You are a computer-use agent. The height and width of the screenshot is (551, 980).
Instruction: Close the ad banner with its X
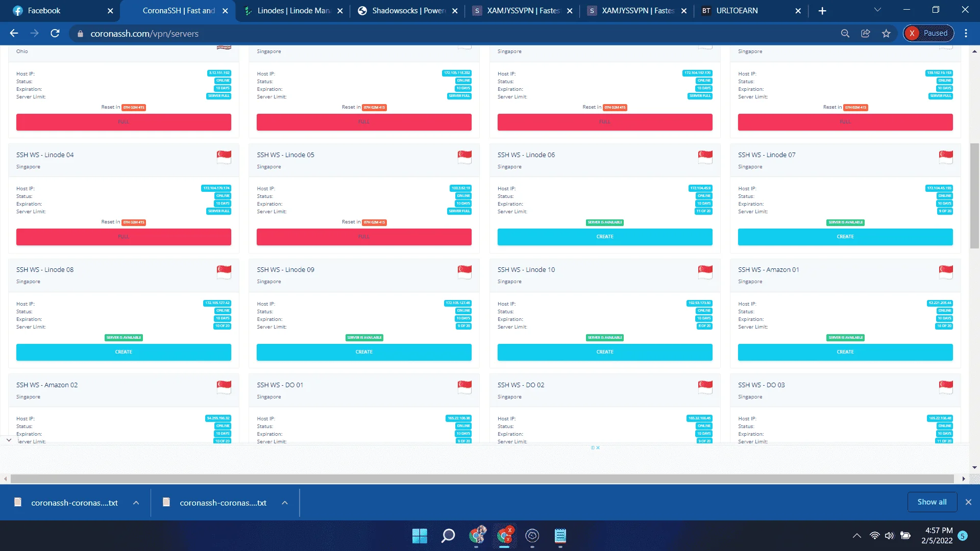tap(598, 448)
